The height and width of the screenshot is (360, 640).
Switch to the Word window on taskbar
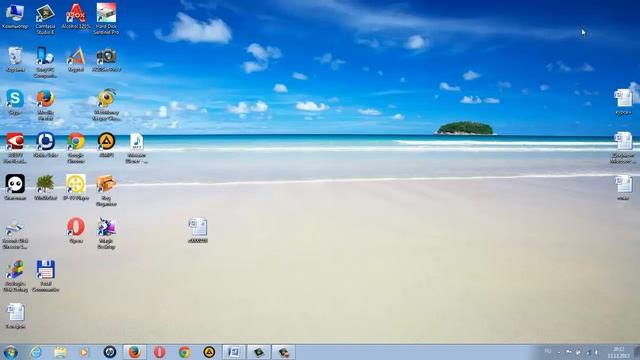[x=234, y=352]
